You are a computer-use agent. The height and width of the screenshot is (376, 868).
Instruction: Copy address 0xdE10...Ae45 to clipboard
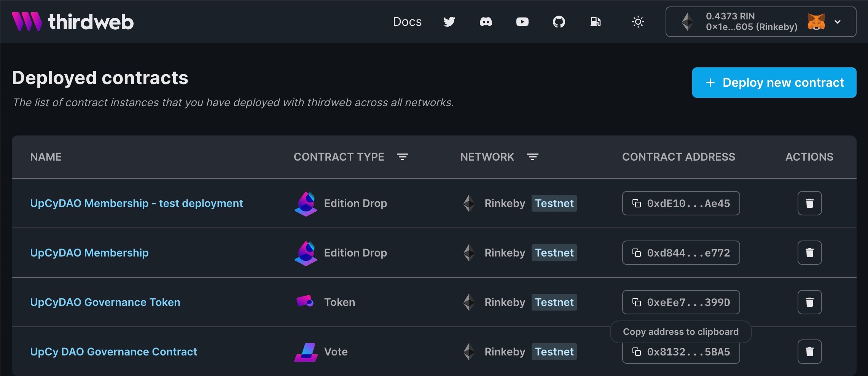(x=681, y=203)
